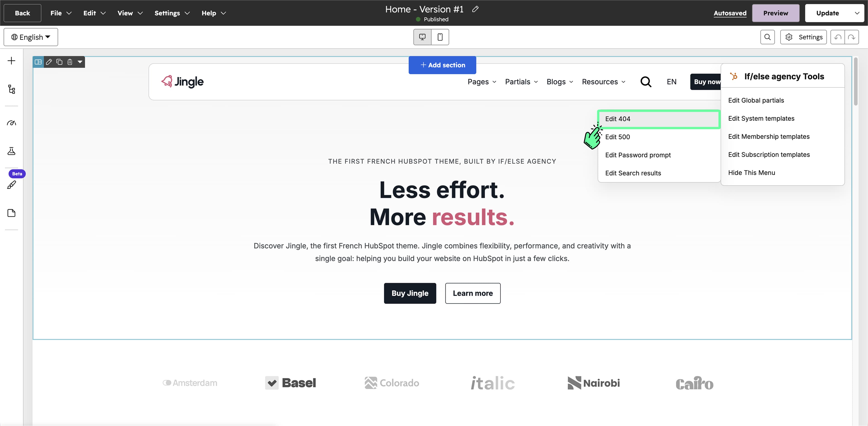This screenshot has width=868, height=426.
Task: Click the redo arrow button
Action: [851, 37]
